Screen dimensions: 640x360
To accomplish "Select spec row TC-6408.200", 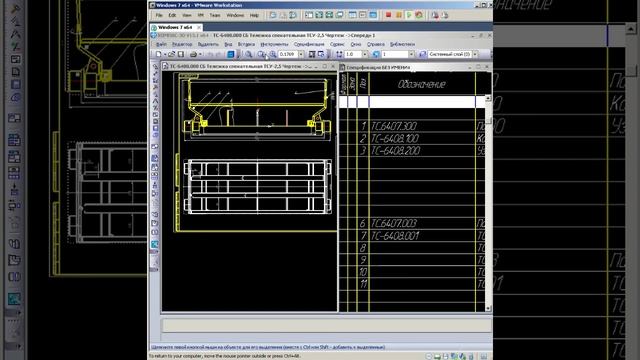I will (x=412, y=151).
